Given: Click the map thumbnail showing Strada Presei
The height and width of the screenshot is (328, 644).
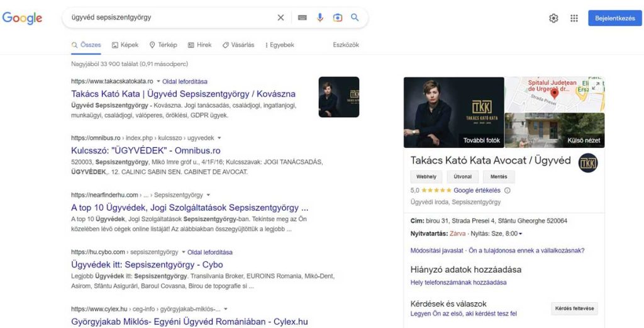Looking at the screenshot, I should coord(555,94).
